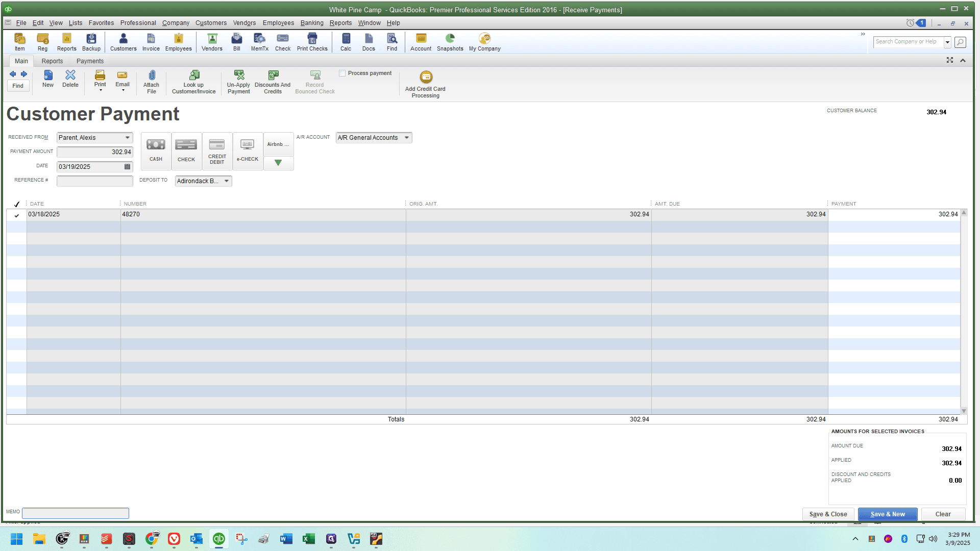This screenshot has height=551, width=980.
Task: Create a New customer payment
Action: tap(48, 79)
